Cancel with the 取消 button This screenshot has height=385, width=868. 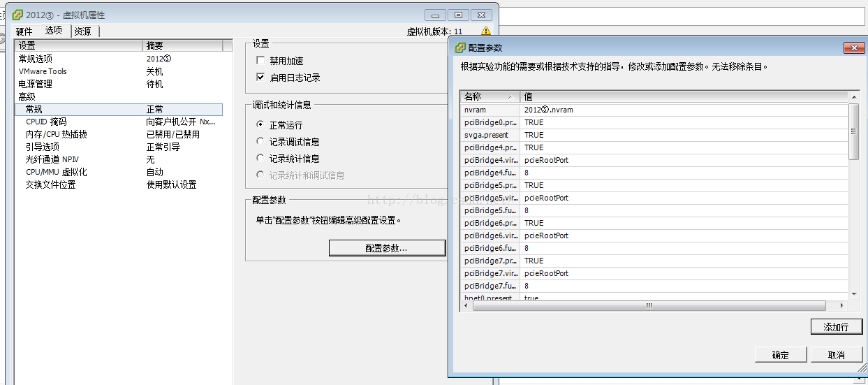pyautogui.click(x=836, y=355)
